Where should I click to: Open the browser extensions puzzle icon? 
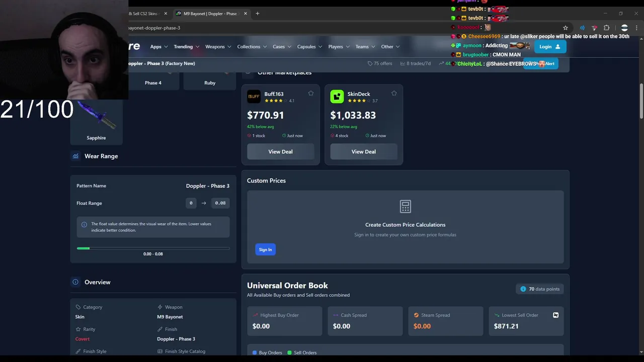[x=606, y=28]
